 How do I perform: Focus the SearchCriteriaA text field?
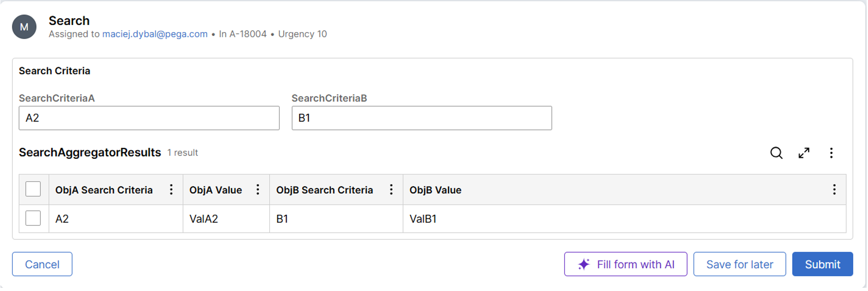pyautogui.click(x=149, y=118)
